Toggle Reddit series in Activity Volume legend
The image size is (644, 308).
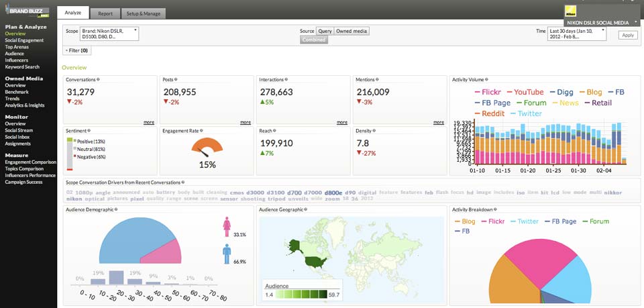490,114
